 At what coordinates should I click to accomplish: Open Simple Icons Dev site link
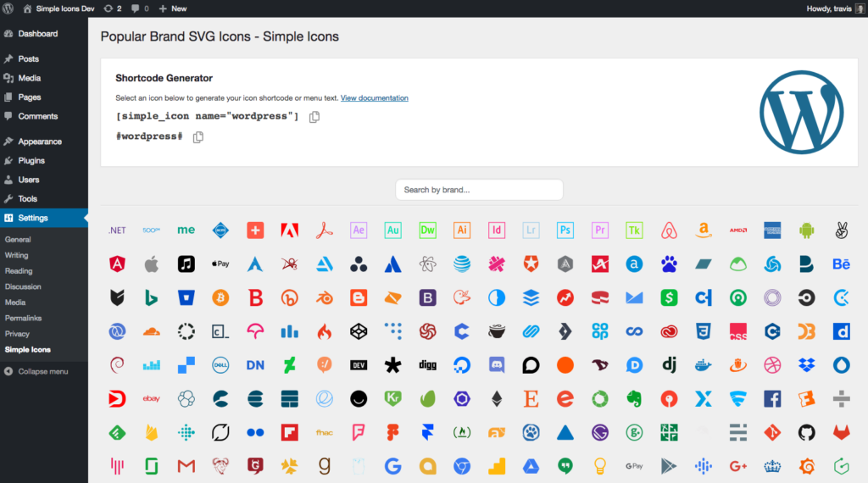click(x=58, y=8)
